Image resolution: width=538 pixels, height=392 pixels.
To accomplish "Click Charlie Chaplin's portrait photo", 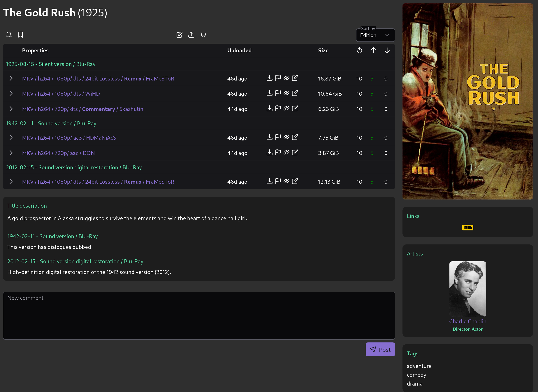I will click(468, 289).
